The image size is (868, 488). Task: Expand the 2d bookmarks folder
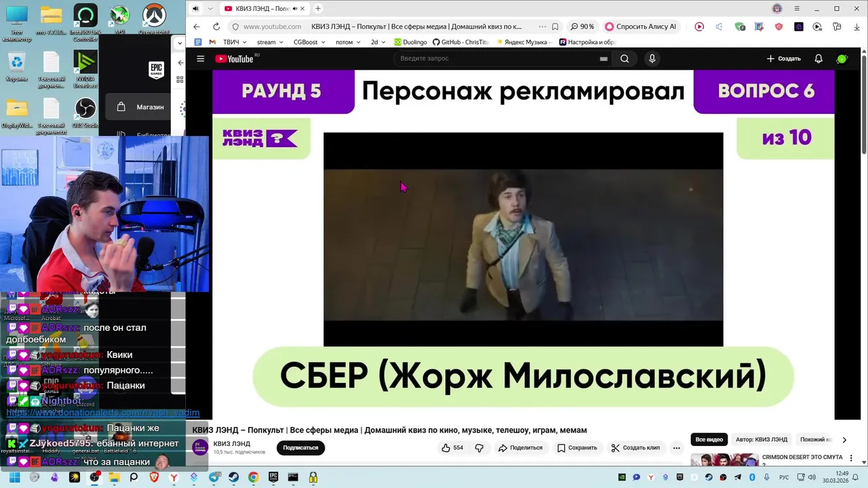pos(378,42)
